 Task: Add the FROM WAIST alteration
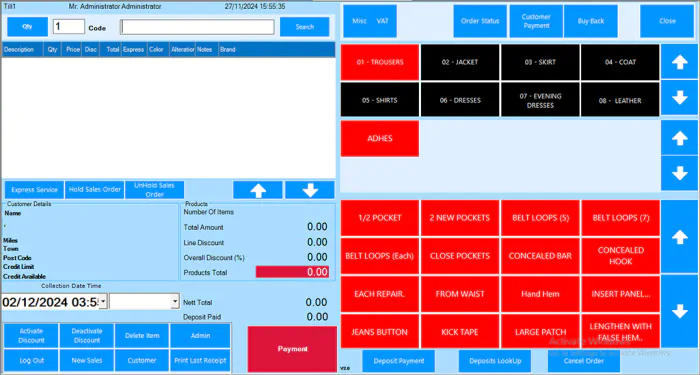[x=460, y=294]
